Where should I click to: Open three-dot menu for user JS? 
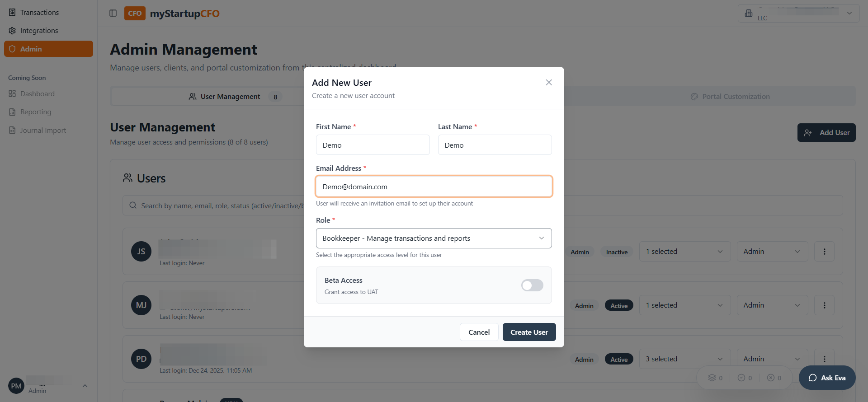824,252
